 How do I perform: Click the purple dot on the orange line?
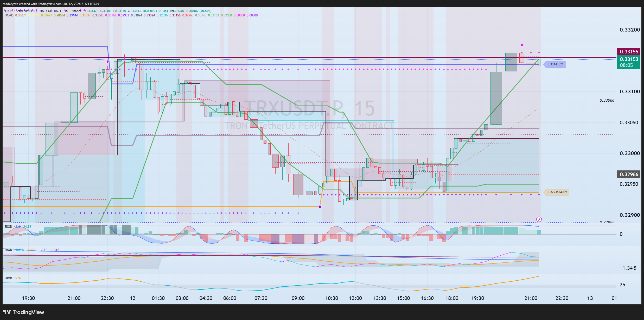320,207
